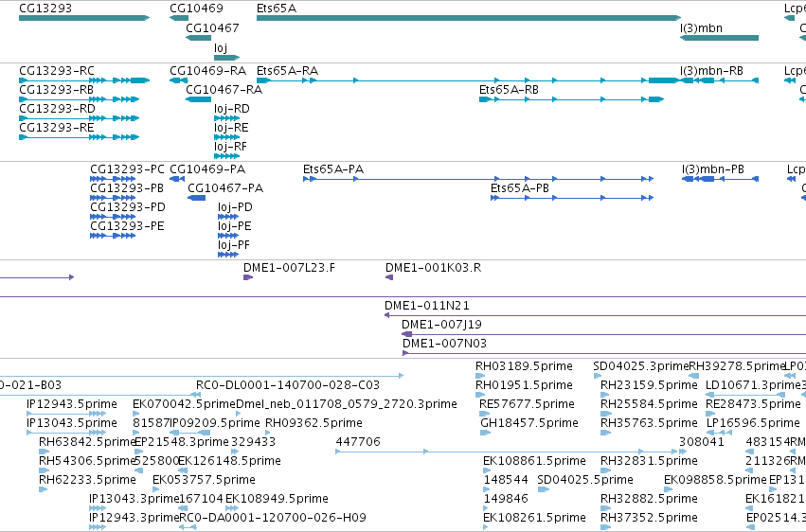Select the Ets65A gene bar
The image size is (806, 532).
tap(469, 18)
